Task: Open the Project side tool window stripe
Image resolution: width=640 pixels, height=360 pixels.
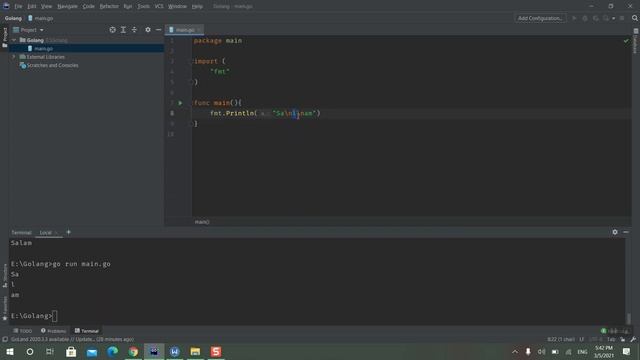Action: click(4, 38)
